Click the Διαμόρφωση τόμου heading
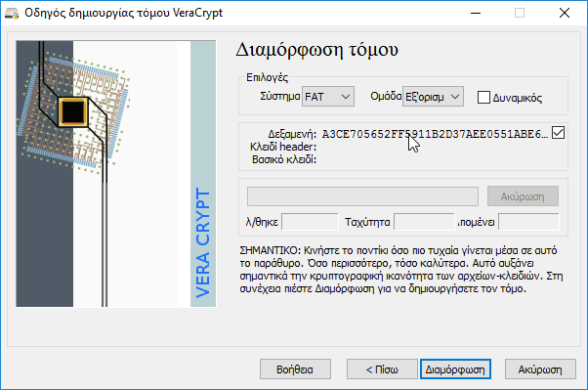Screen dimensions: 588x390 tap(316, 50)
